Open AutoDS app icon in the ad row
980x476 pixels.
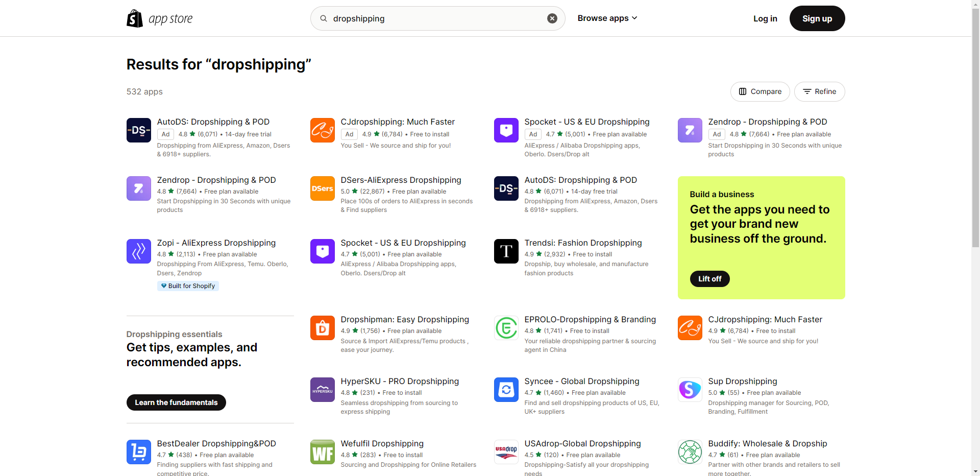139,130
